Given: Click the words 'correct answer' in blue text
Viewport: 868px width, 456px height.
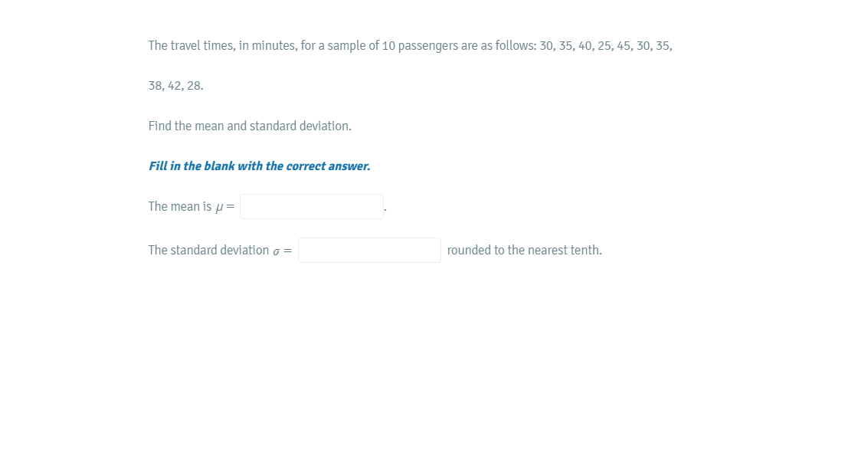Looking at the screenshot, I should point(328,166).
